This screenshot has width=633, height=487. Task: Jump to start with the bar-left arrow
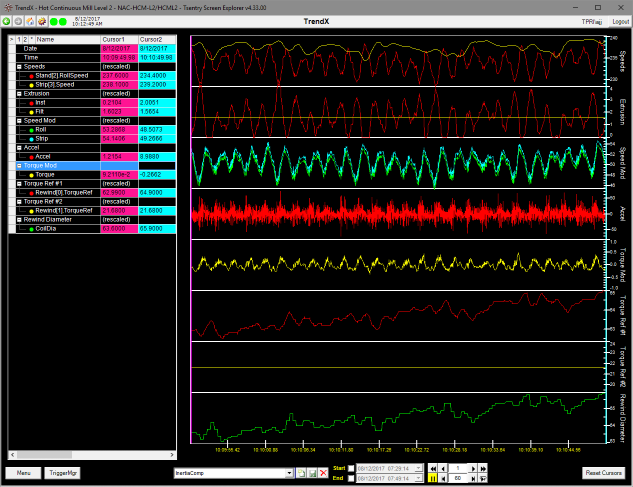tap(443, 479)
